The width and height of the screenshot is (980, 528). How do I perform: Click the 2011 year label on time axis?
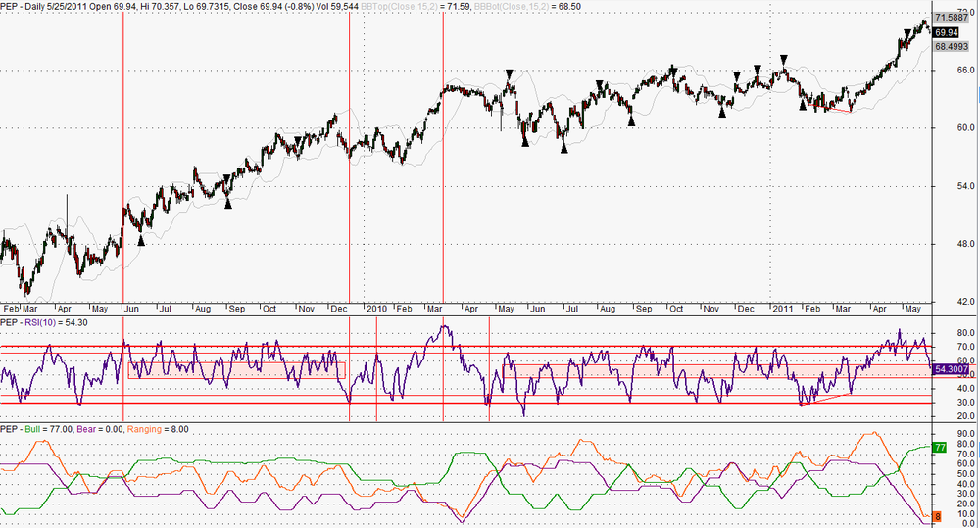click(782, 309)
